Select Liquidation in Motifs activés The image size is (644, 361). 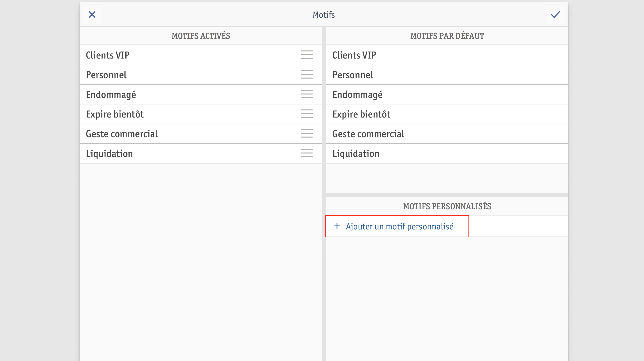[x=201, y=153]
